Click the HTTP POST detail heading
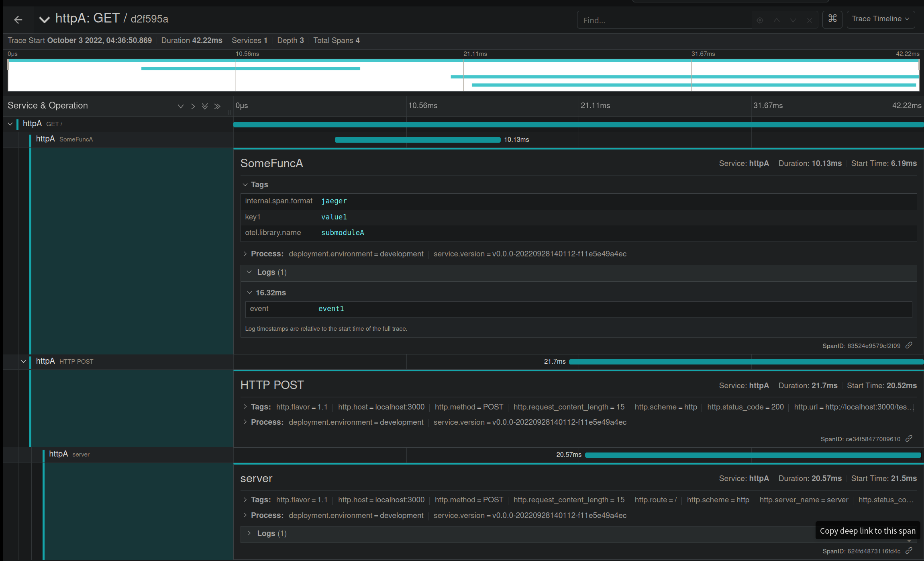Image resolution: width=924 pixels, height=561 pixels. 272,385
